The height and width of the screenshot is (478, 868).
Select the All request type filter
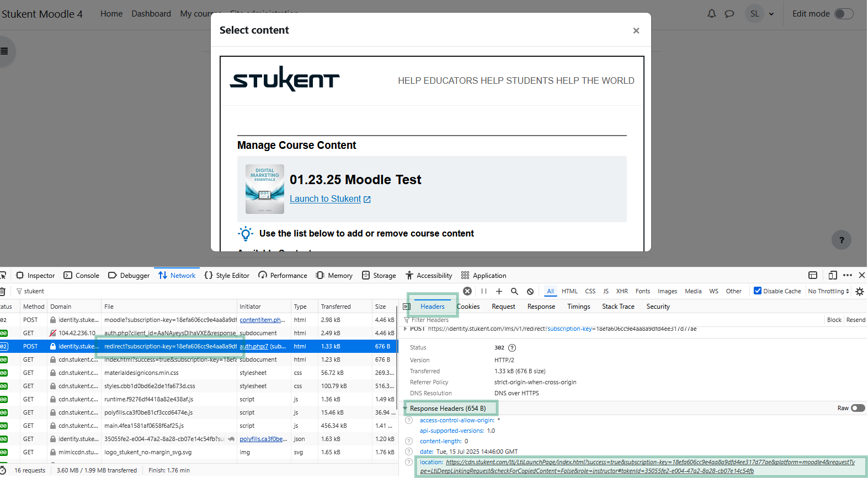click(551, 291)
